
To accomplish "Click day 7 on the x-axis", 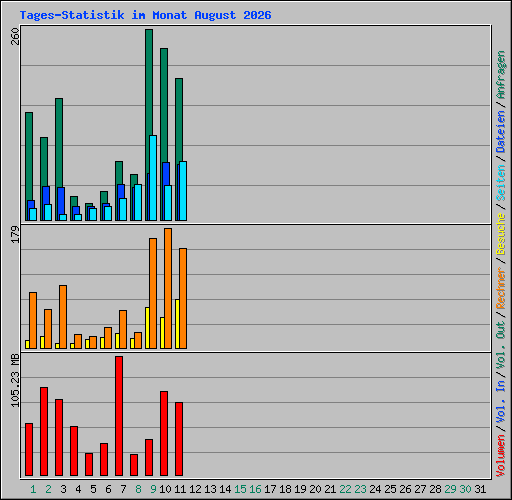I will 123,489.
